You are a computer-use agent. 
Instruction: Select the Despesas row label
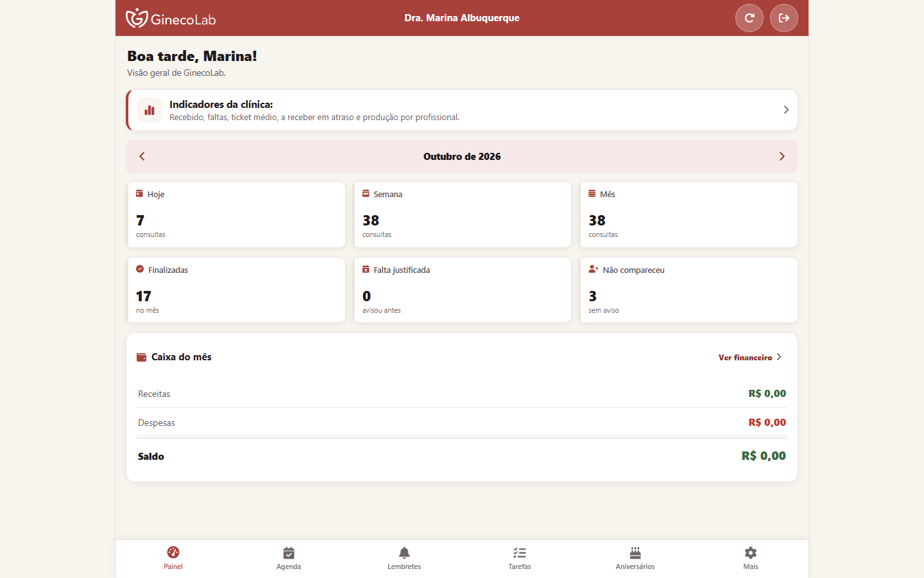click(157, 423)
